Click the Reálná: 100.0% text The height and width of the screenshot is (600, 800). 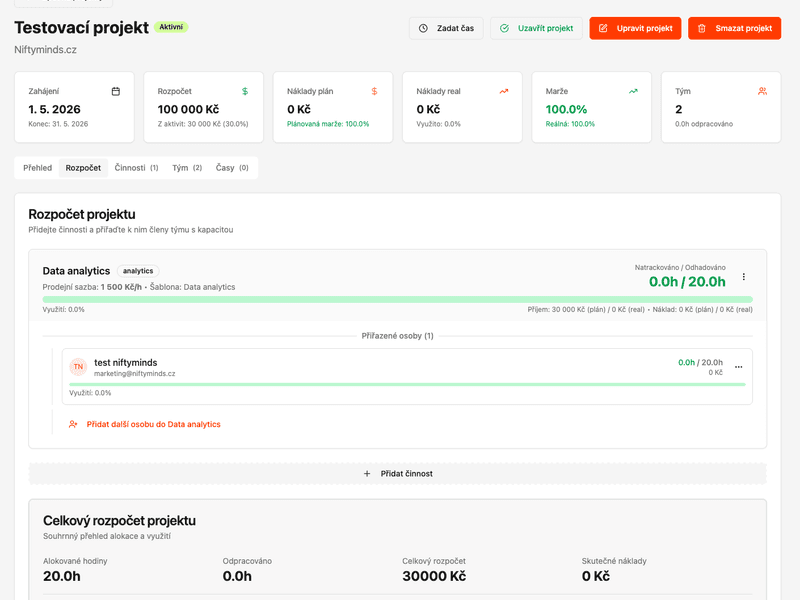point(570,124)
